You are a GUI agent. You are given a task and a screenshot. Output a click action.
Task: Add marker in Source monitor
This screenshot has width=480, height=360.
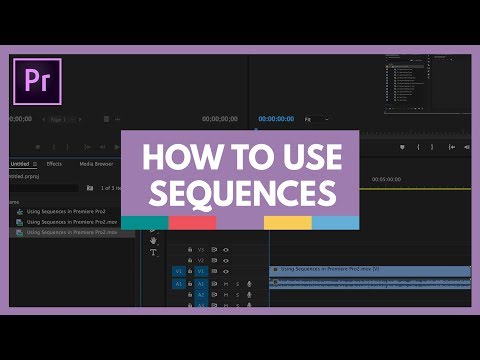click(x=38, y=147)
